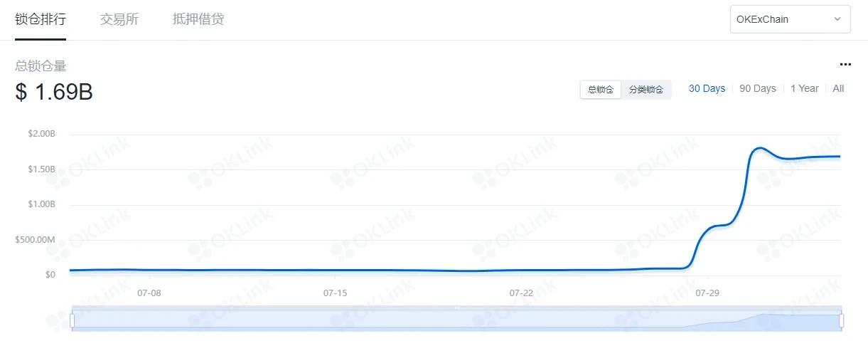
Task: Open the 锁仓排行 tab
Action: pyautogui.click(x=41, y=19)
